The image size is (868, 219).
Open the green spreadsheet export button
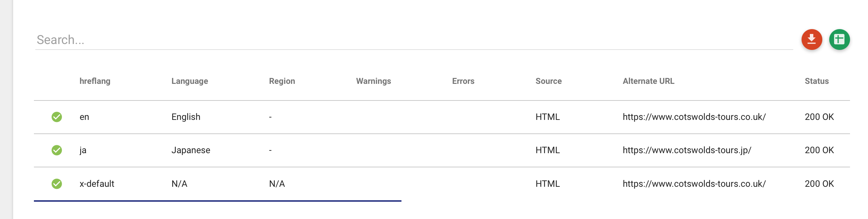tap(839, 40)
